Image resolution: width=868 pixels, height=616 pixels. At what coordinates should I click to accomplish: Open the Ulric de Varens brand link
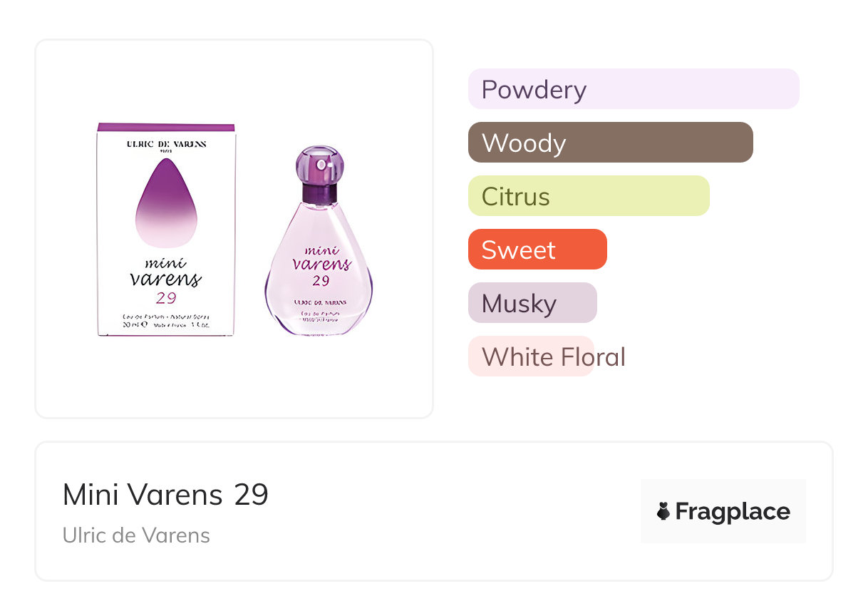136,535
